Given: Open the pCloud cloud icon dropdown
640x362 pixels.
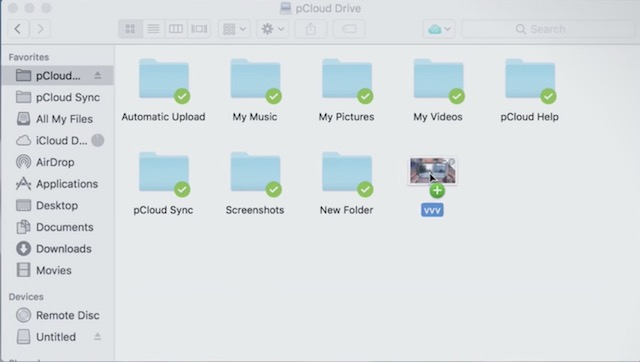Looking at the screenshot, I should point(439,29).
